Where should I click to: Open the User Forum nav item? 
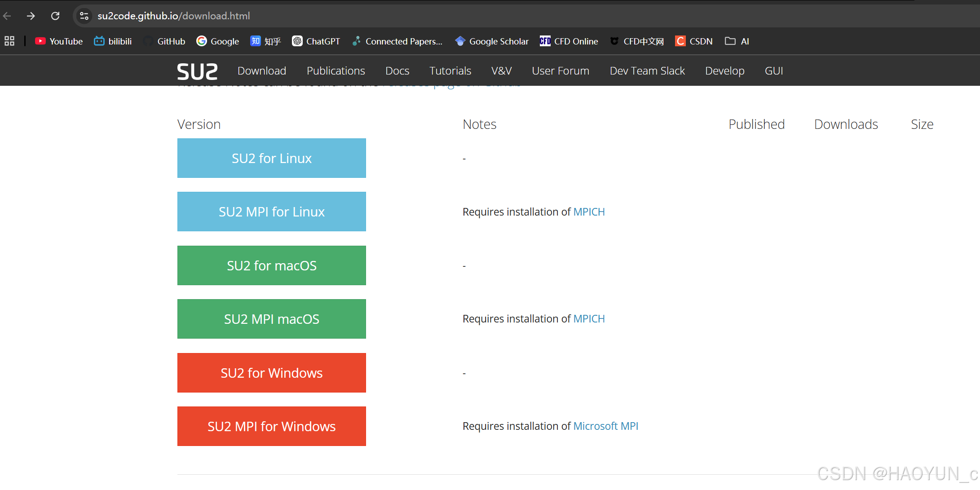tap(561, 71)
